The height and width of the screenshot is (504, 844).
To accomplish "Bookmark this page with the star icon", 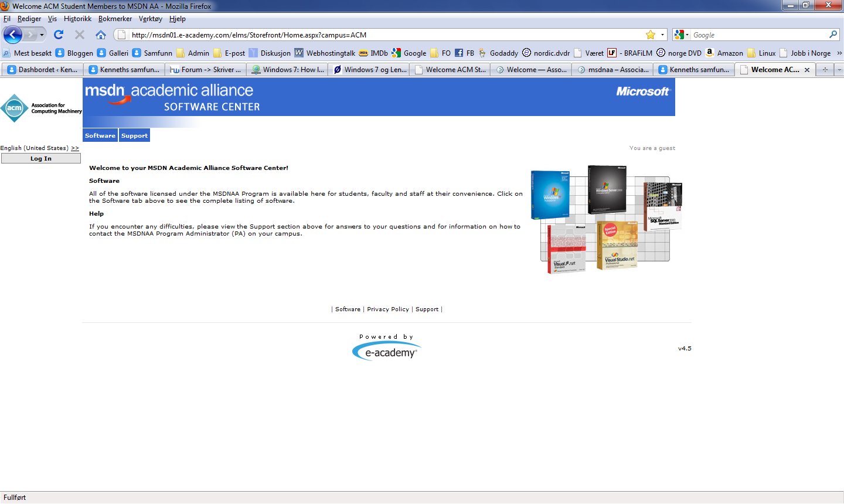I will pos(651,35).
